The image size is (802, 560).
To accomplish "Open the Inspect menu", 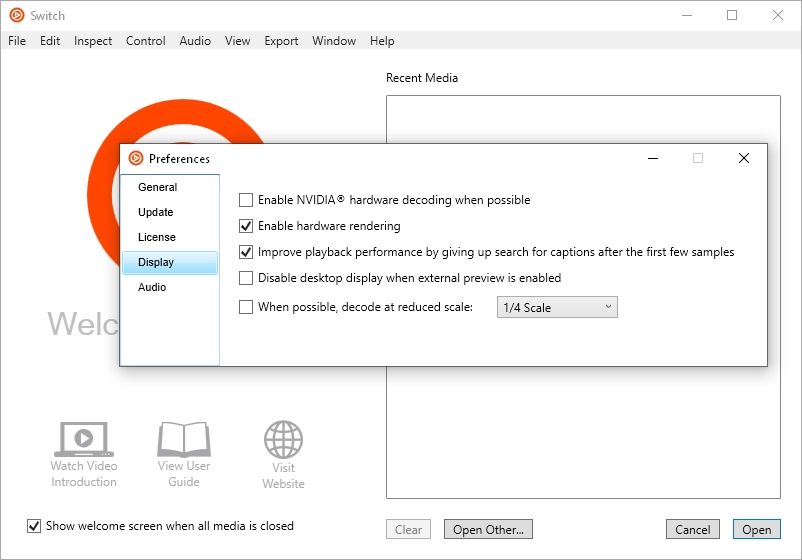I will click(x=93, y=41).
